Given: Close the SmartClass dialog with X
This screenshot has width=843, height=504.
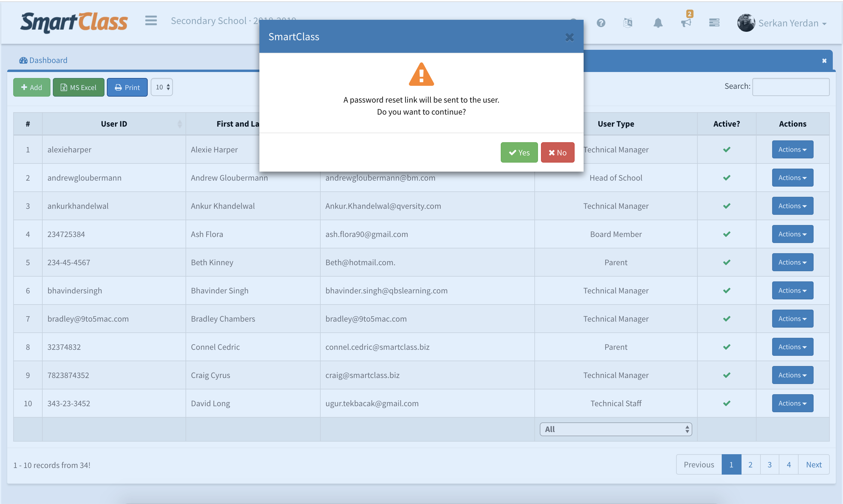Looking at the screenshot, I should [x=570, y=37].
